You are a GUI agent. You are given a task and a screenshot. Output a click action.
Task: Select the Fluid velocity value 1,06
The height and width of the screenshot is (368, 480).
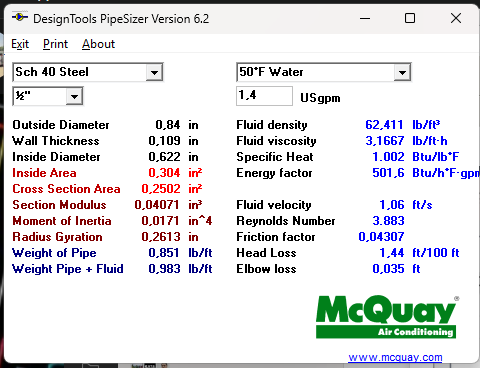point(392,205)
